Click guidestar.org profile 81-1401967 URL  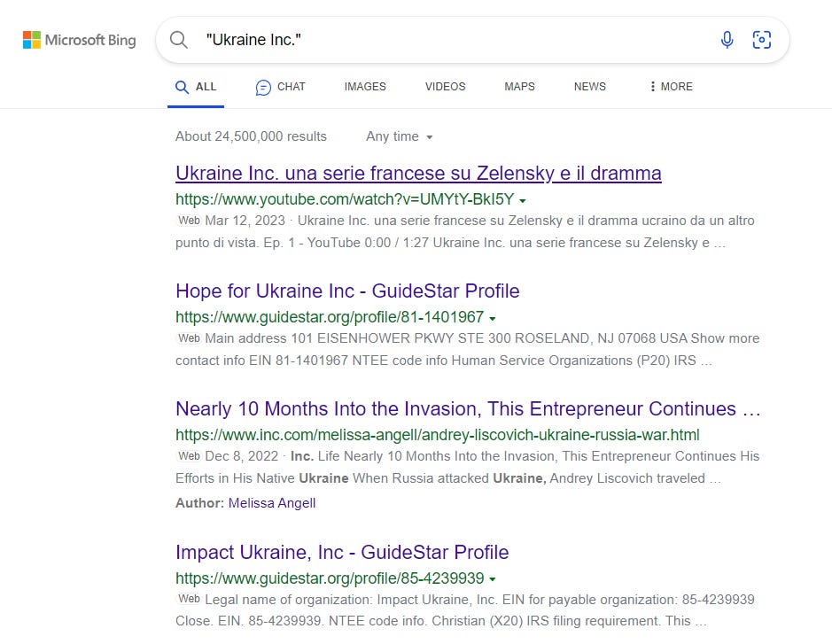coord(330,317)
